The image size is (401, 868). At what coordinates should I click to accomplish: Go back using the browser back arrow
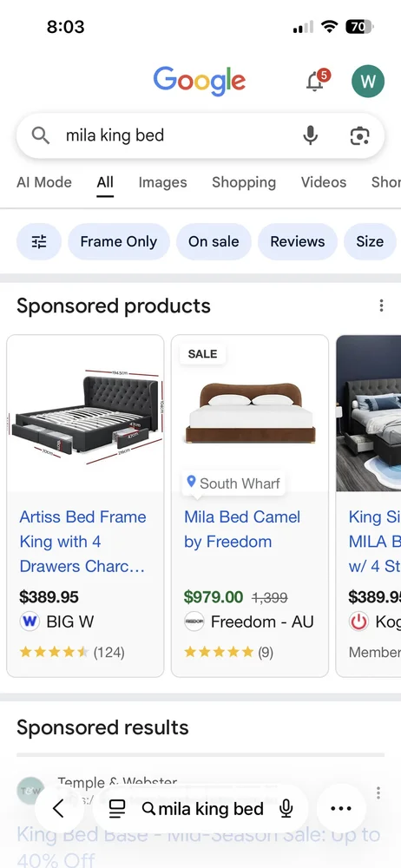pos(59,809)
